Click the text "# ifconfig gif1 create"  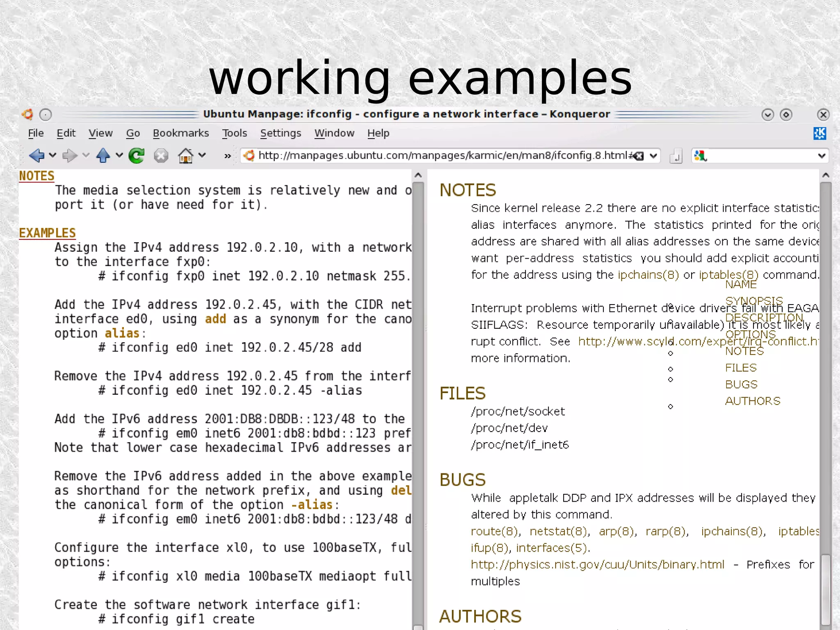[176, 619]
